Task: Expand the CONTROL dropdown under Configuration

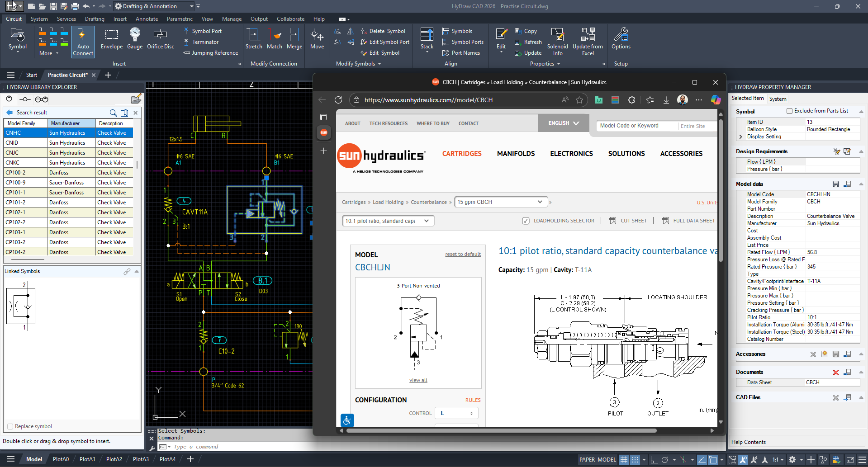Action: click(x=456, y=413)
